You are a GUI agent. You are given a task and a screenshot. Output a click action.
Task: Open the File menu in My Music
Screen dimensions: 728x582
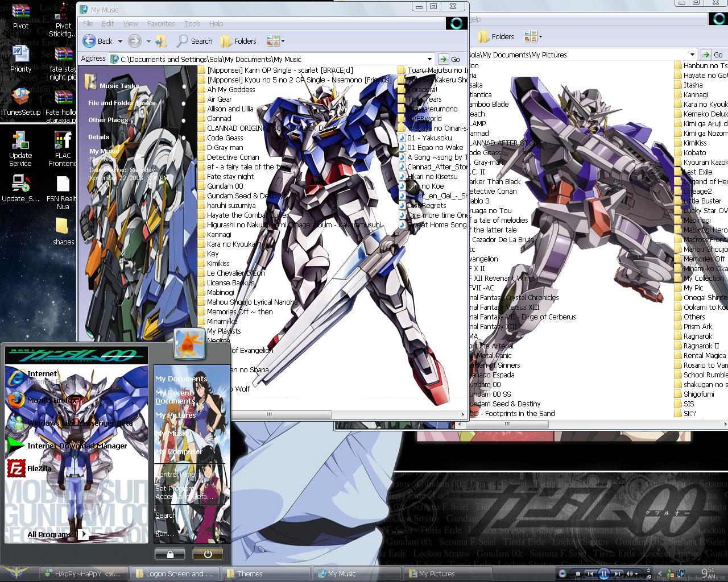click(88, 24)
